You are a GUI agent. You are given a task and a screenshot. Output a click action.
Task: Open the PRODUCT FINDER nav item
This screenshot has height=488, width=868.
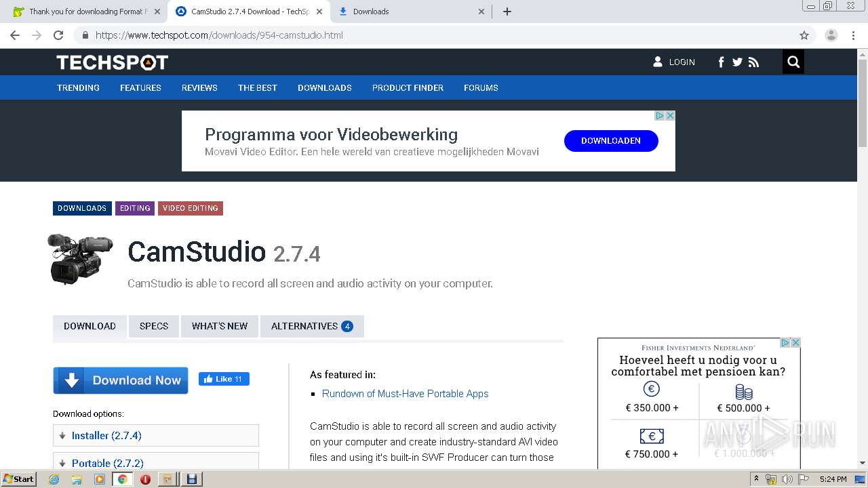(408, 87)
